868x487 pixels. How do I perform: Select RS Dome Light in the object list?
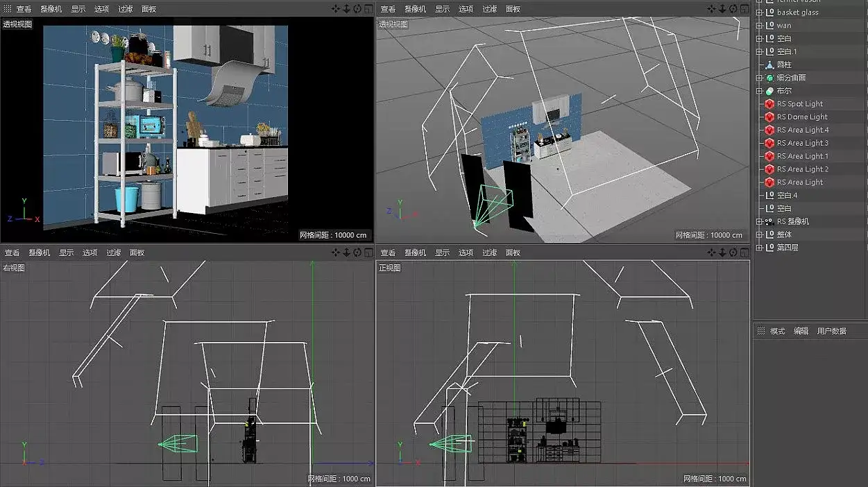click(802, 117)
